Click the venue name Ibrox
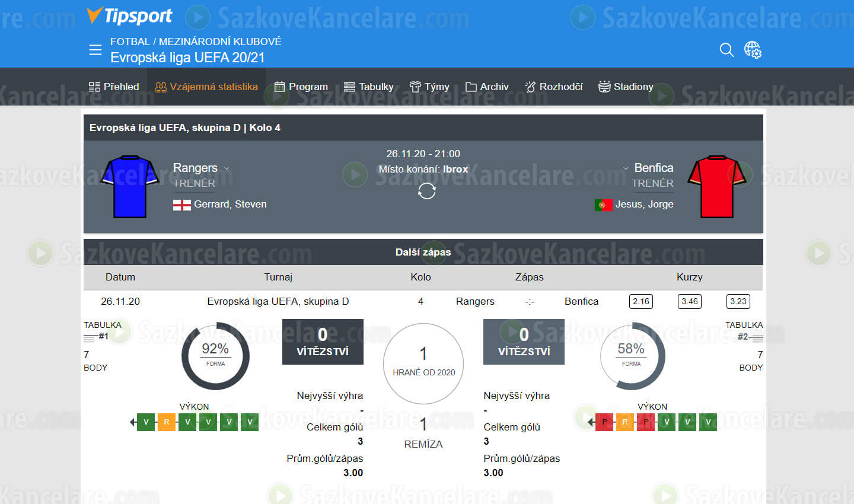The height and width of the screenshot is (504, 854). coord(455,169)
